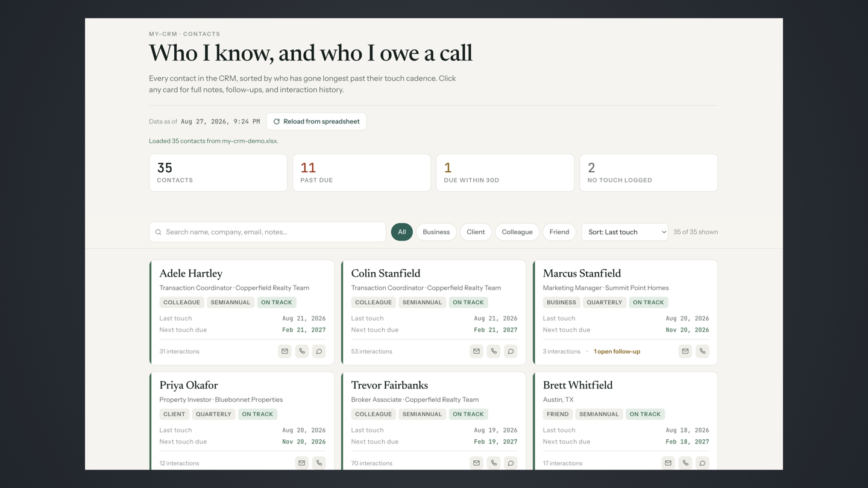Screen dimensions: 868x488
Task: Filter contacts by Colleague
Action: [517, 232]
